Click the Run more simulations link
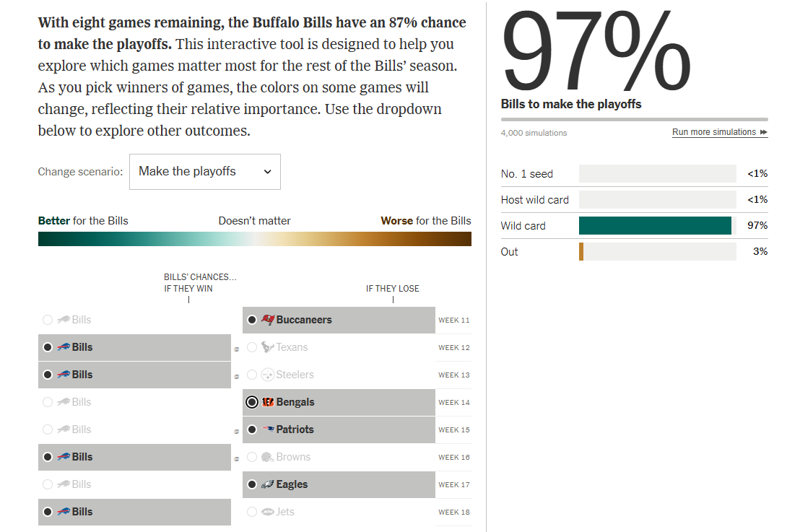Screen dimensions: 800x532 tap(719, 132)
